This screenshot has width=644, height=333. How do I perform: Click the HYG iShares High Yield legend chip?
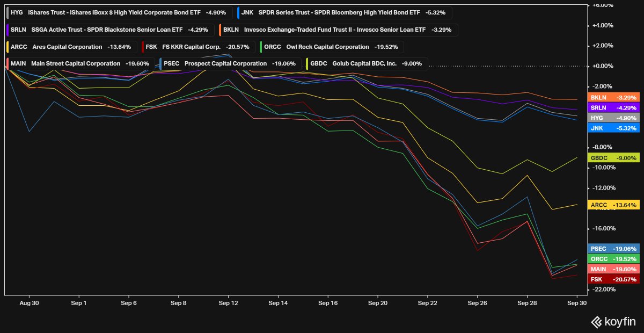point(120,12)
